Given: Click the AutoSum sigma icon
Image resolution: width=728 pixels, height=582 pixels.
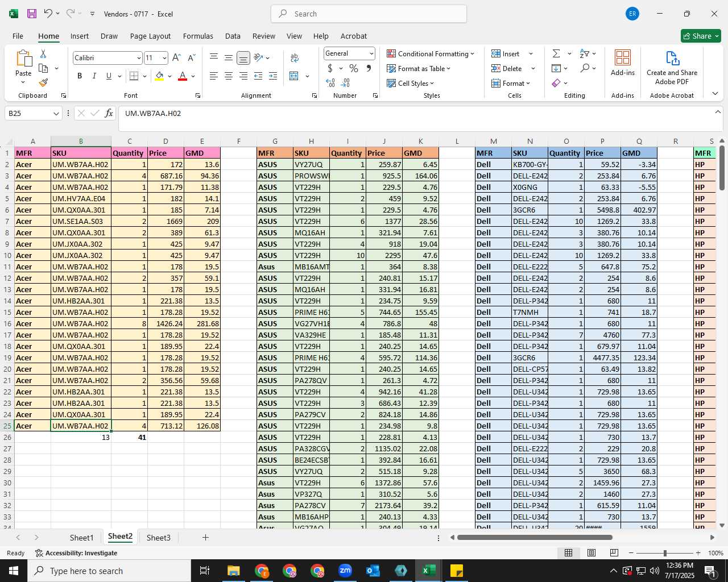Looking at the screenshot, I should click(x=556, y=53).
